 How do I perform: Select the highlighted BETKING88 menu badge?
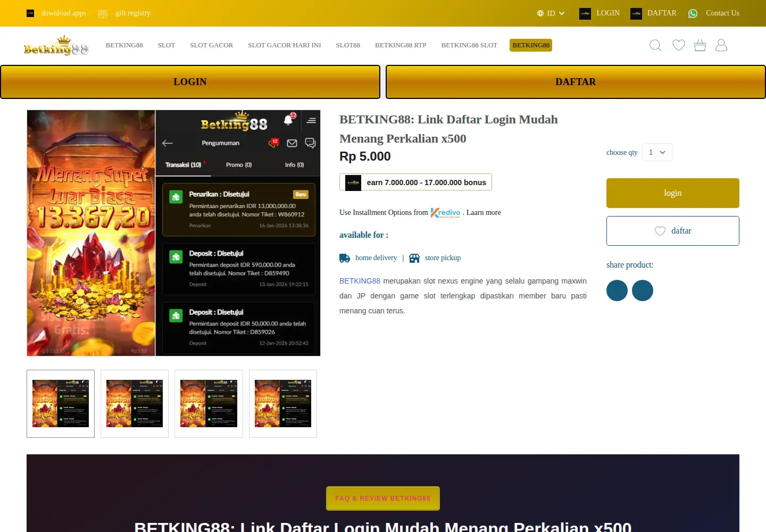coord(531,45)
